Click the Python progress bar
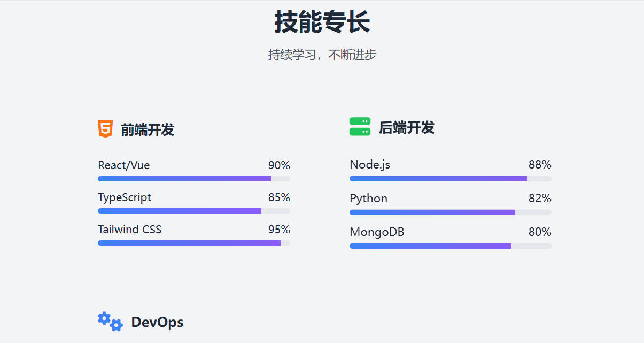 tap(451, 212)
